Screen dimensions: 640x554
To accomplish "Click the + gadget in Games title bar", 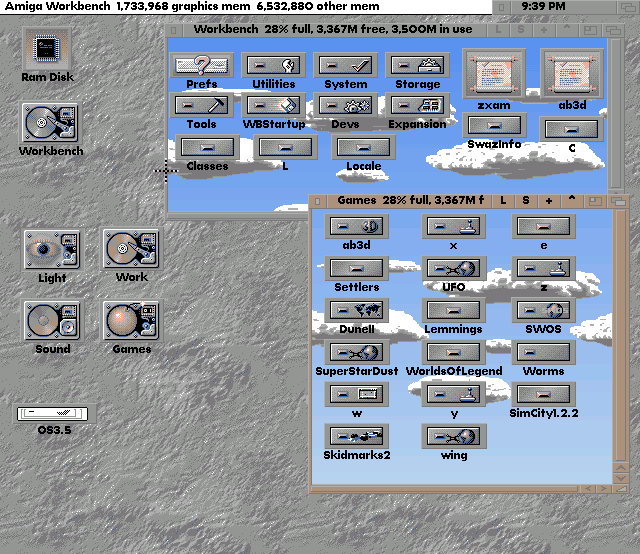I will click(x=549, y=201).
